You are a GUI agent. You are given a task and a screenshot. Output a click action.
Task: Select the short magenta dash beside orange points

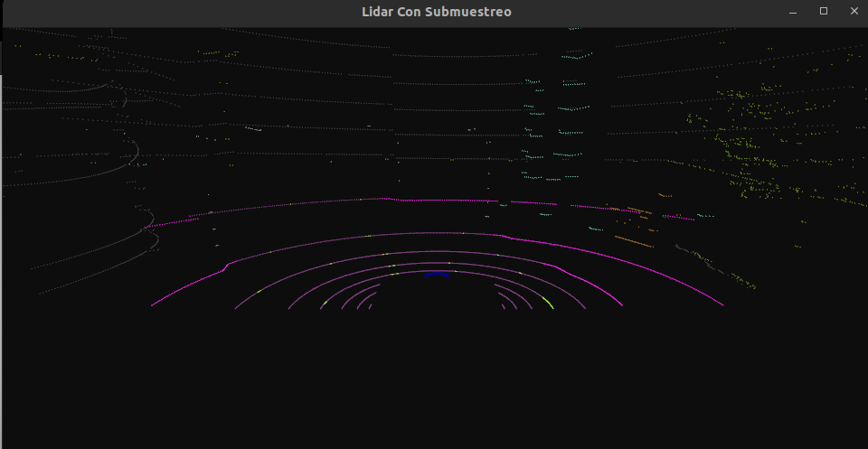click(x=676, y=218)
